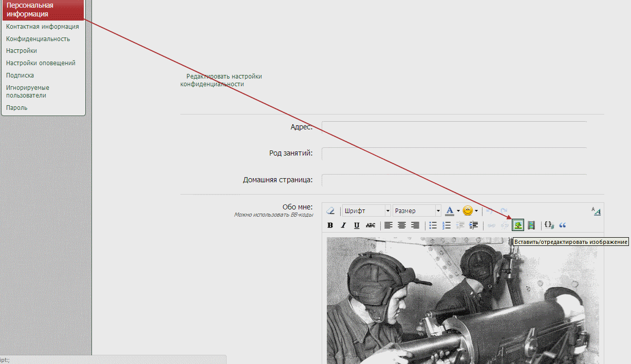Image resolution: width=631 pixels, height=364 pixels.
Task: Open Контактная информация in sidebar
Action: pyautogui.click(x=42, y=27)
